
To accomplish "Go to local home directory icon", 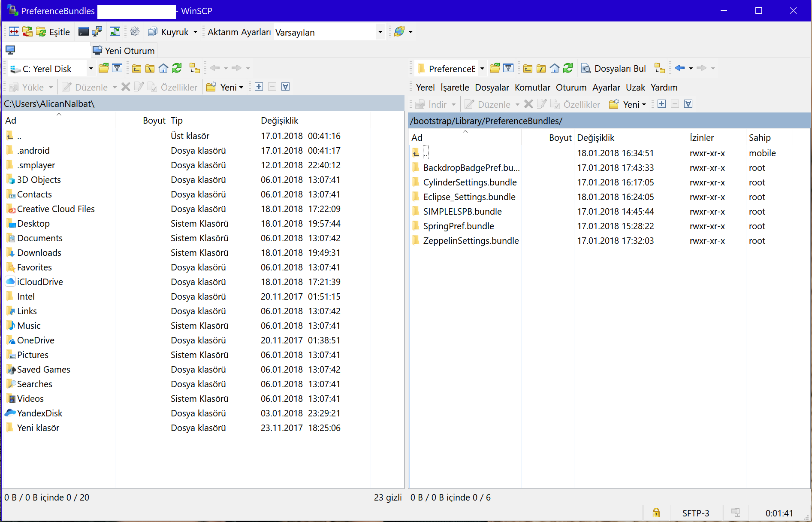I will (163, 68).
